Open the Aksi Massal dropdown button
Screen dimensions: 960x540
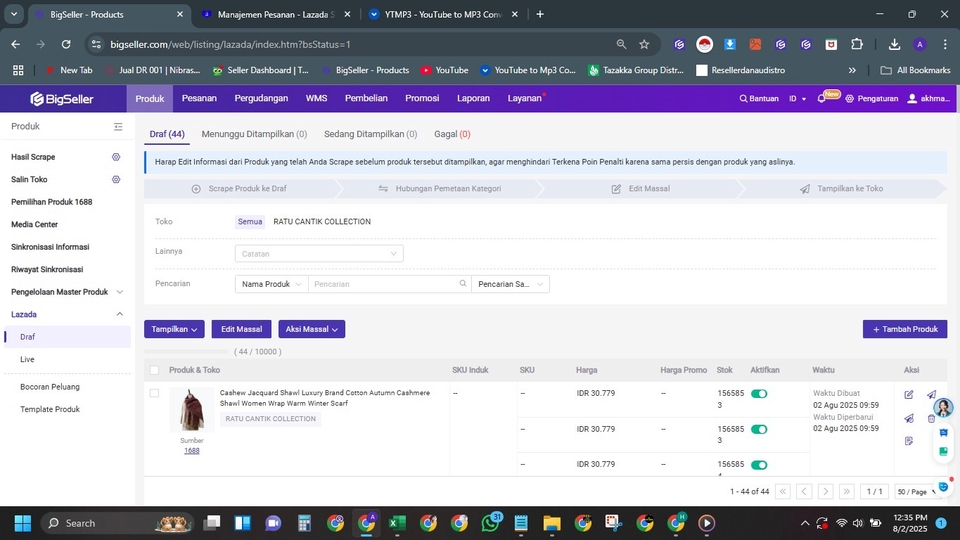[x=312, y=329]
